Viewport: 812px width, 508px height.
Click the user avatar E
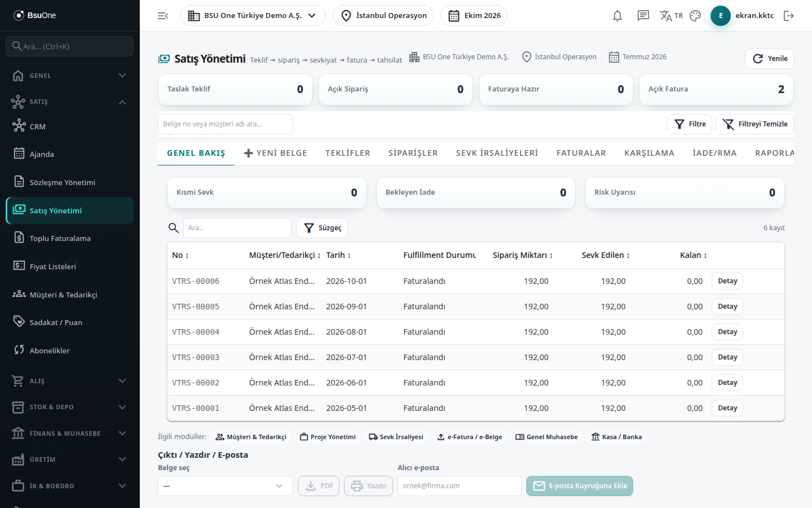click(721, 16)
